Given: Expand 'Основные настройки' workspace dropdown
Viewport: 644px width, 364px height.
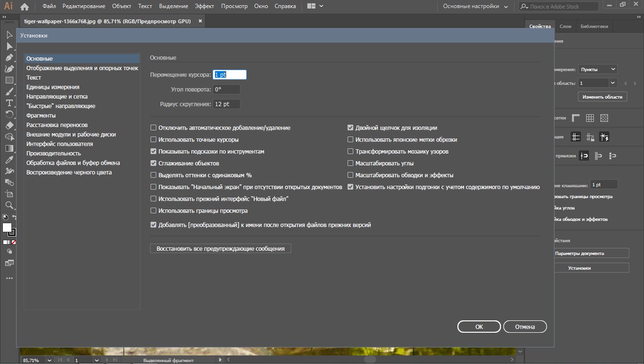Looking at the screenshot, I should pos(475,7).
